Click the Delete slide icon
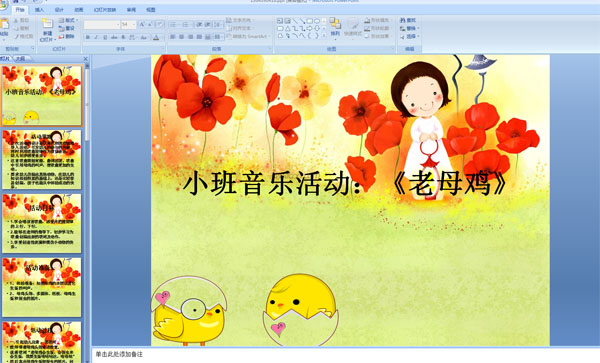 pyautogui.click(x=67, y=36)
